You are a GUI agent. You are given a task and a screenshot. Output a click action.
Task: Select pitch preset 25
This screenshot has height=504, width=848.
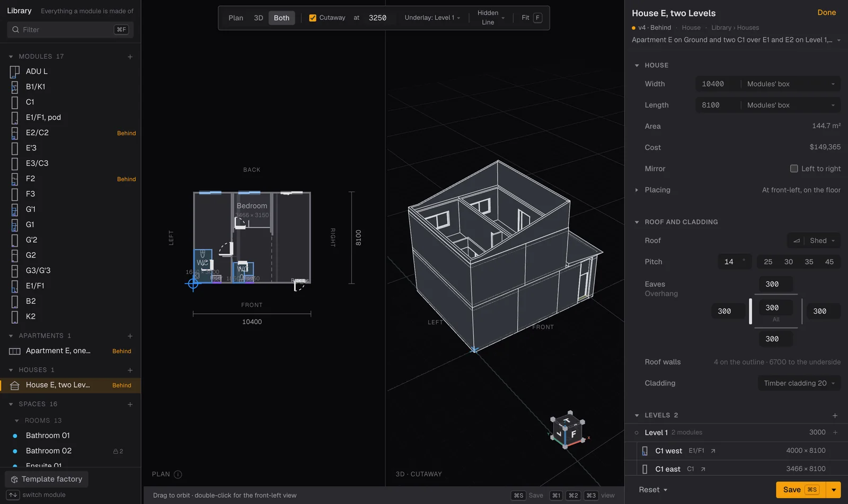pyautogui.click(x=768, y=262)
